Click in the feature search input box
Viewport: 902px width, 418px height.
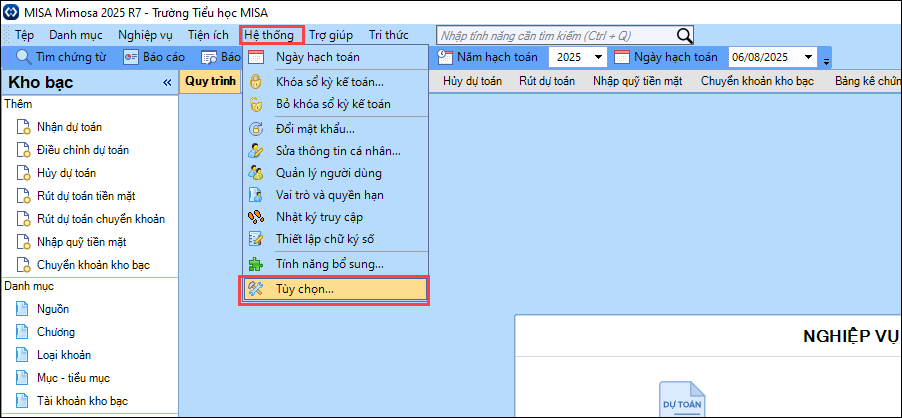pyautogui.click(x=556, y=36)
